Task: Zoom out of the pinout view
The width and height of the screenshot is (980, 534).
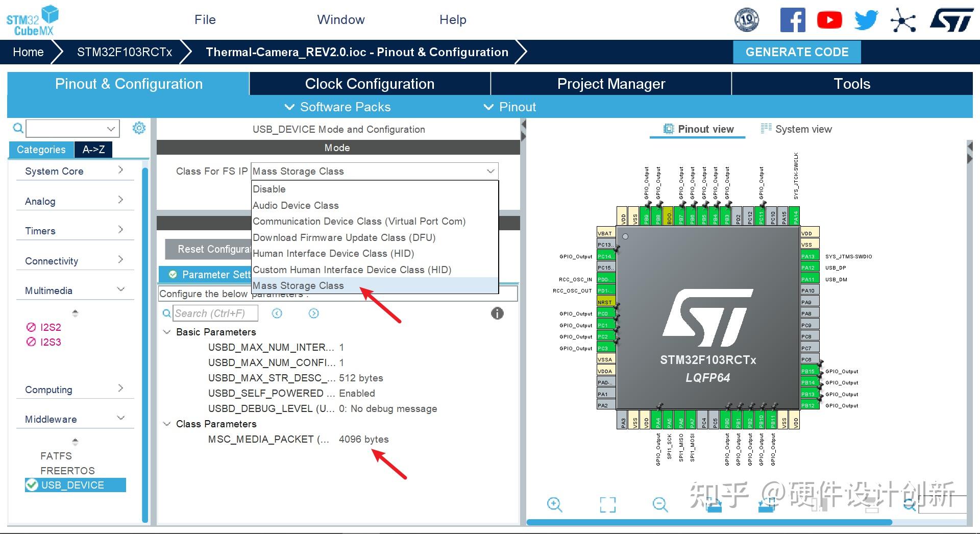Action: (660, 504)
